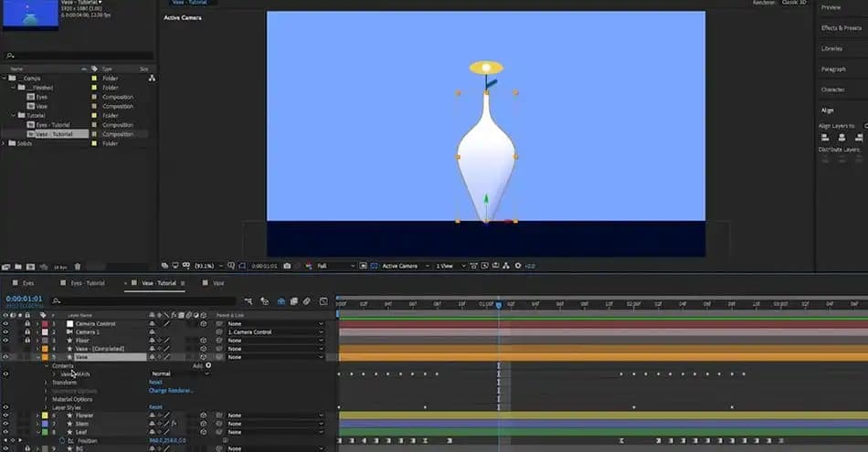Screen dimensions: 868x452
Task: Toggle the Position stopwatch on the Leaf layer
Action: click(62, 441)
